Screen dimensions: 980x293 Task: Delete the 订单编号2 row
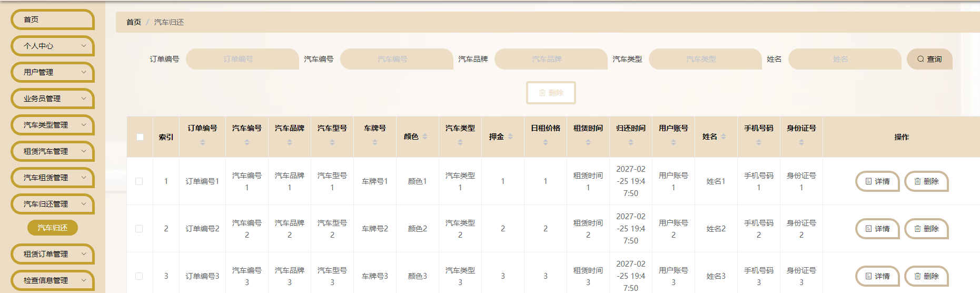[x=926, y=229]
